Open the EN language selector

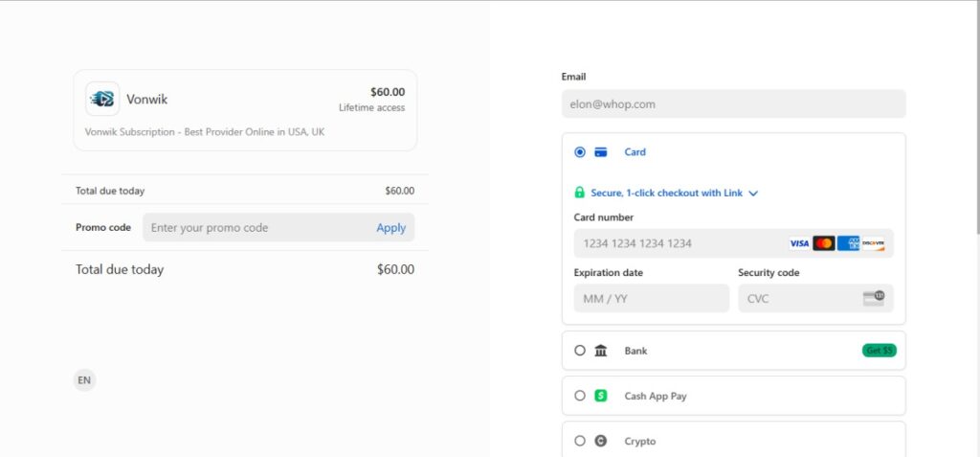[x=84, y=380]
